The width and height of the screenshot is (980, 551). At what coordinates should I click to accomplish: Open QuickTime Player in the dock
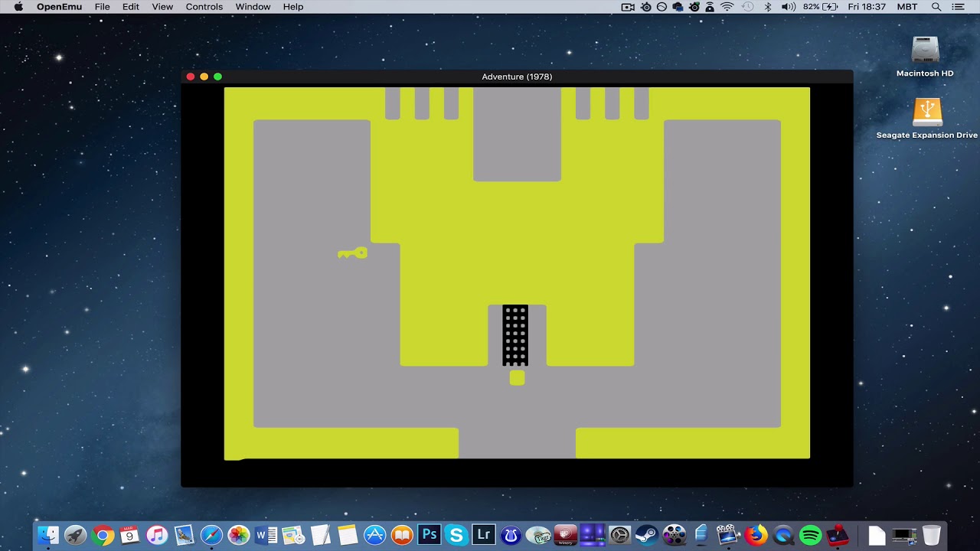pos(783,534)
